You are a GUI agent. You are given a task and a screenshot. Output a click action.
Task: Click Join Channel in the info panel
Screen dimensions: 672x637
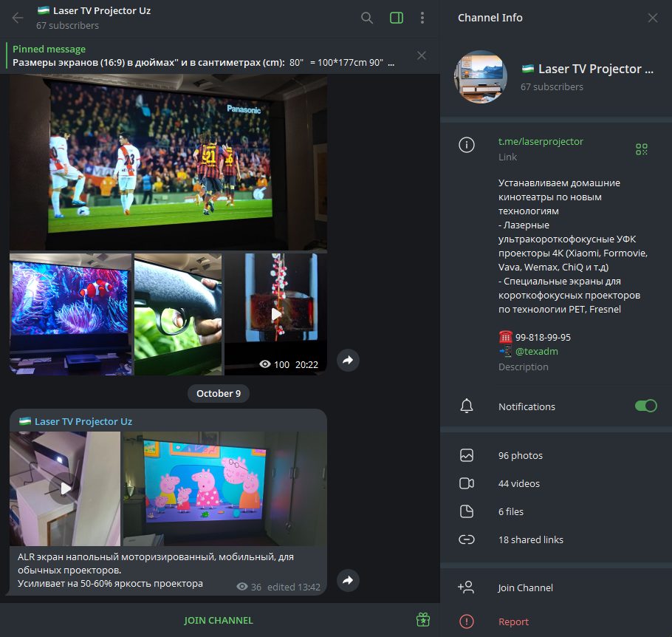525,588
